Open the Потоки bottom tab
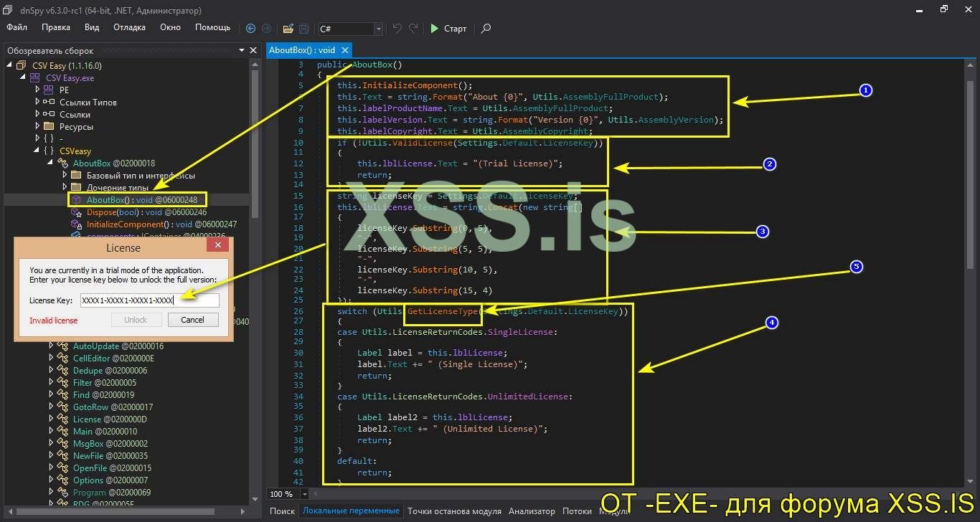This screenshot has height=522, width=980. tap(577, 511)
